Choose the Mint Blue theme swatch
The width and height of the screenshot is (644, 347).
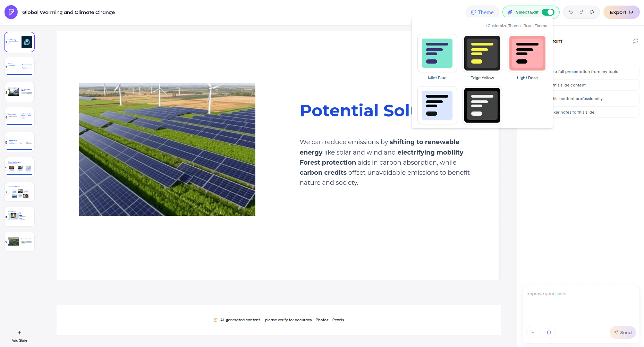437,53
